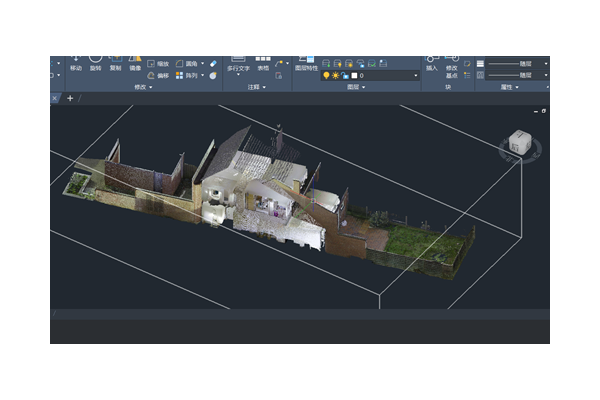Toggle layer on/off lightbulb icon
600x400 pixels.
[x=325, y=75]
